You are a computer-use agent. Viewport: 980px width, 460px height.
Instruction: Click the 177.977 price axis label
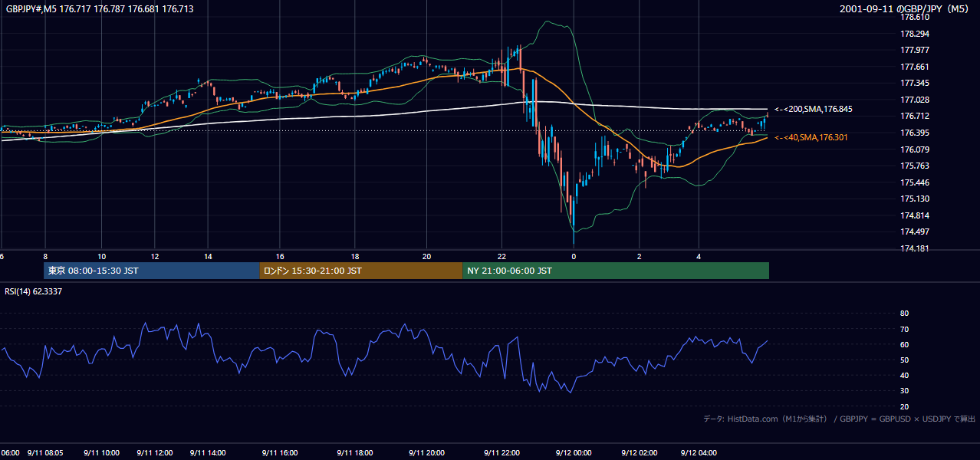pos(914,50)
